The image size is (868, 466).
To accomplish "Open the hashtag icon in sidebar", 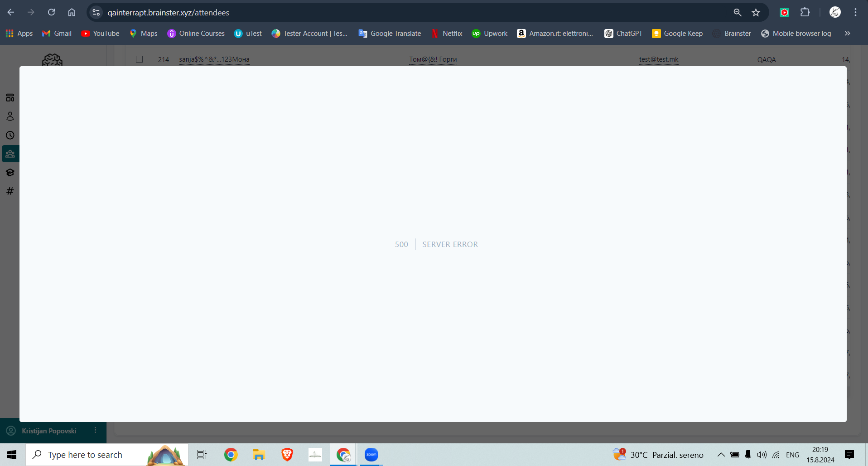I will (x=10, y=191).
